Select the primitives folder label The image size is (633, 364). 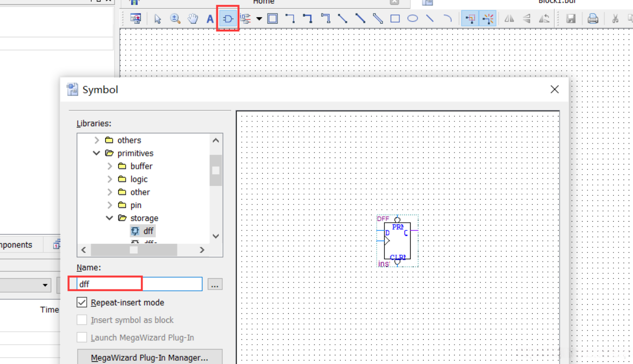pyautogui.click(x=135, y=153)
